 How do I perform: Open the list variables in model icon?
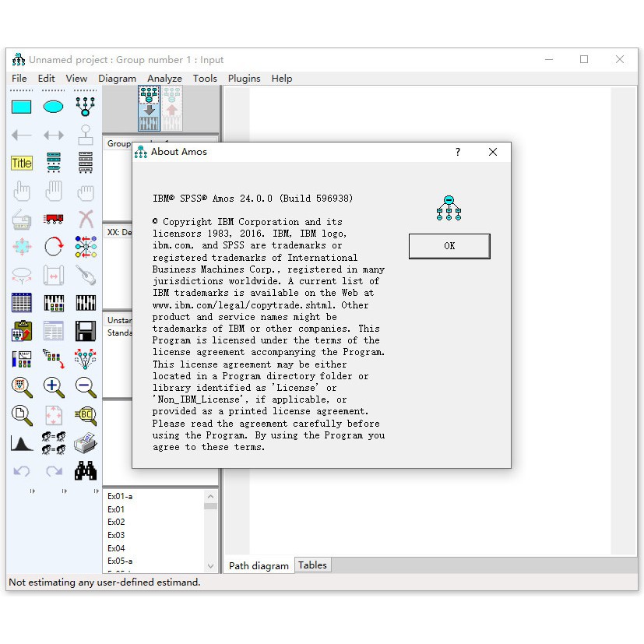click(x=54, y=162)
